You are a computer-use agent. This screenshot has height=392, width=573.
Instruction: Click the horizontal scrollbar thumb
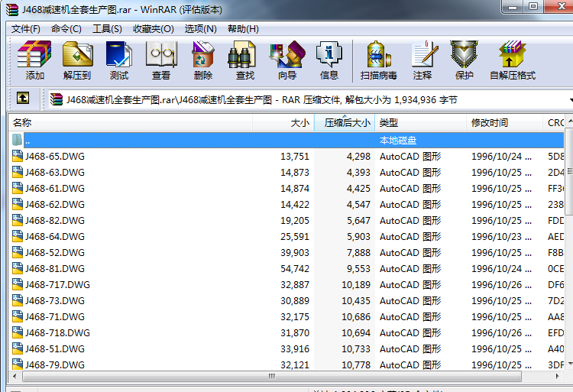tap(272, 376)
